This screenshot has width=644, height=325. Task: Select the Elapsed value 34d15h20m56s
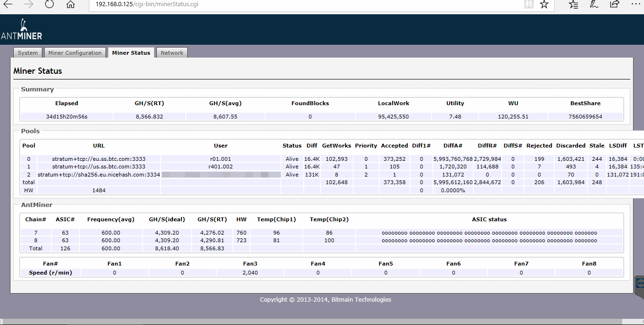coord(67,117)
